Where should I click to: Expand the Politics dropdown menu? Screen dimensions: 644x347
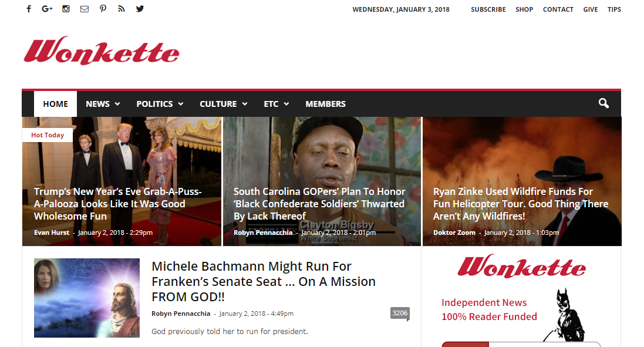(160, 104)
